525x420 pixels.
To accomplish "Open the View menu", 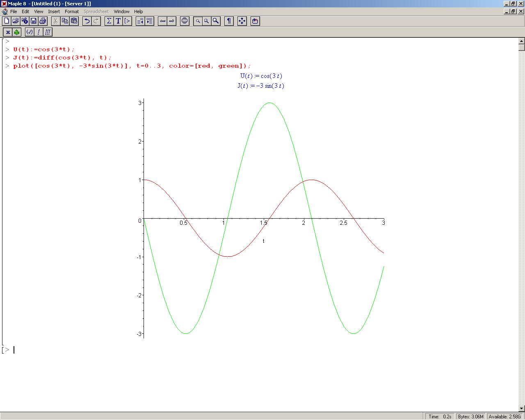I will coord(39,11).
